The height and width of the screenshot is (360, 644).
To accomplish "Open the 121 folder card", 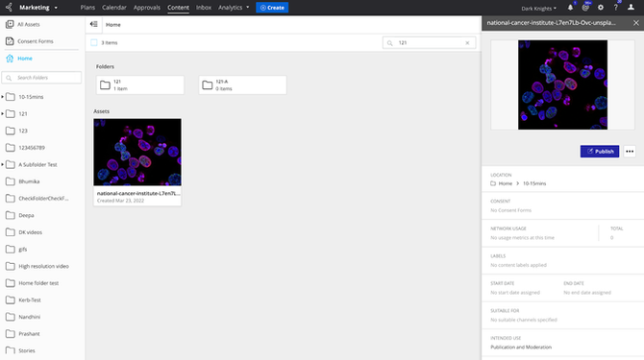I will click(140, 84).
